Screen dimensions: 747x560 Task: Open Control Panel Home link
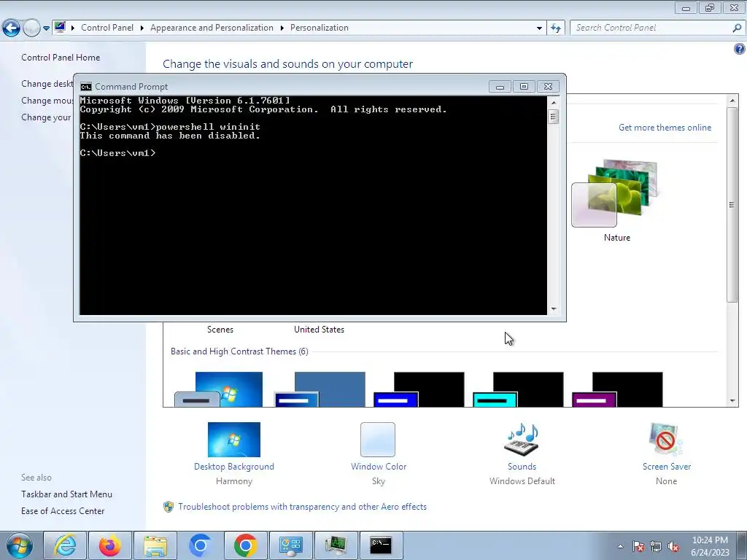click(x=61, y=57)
